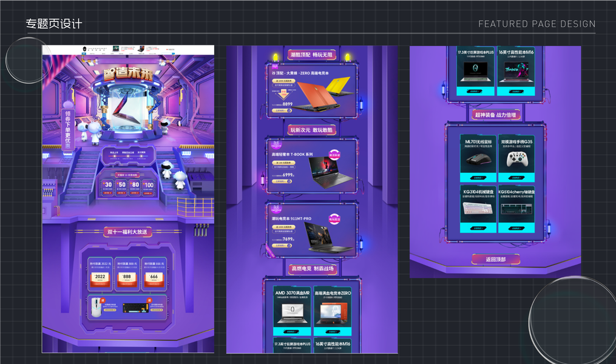The height and width of the screenshot is (364, 616).
Task: Open the KG3104机械键盘 product card
Action: tap(477, 209)
